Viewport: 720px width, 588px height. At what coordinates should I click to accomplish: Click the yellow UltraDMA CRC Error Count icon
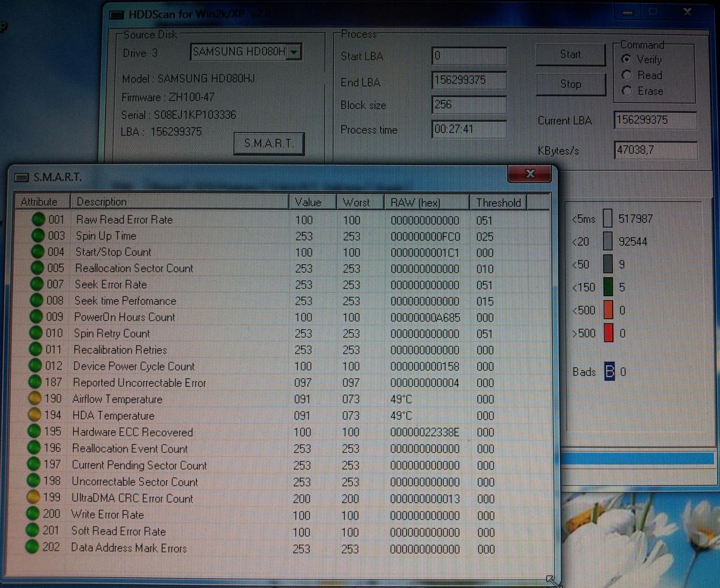pyautogui.click(x=33, y=497)
